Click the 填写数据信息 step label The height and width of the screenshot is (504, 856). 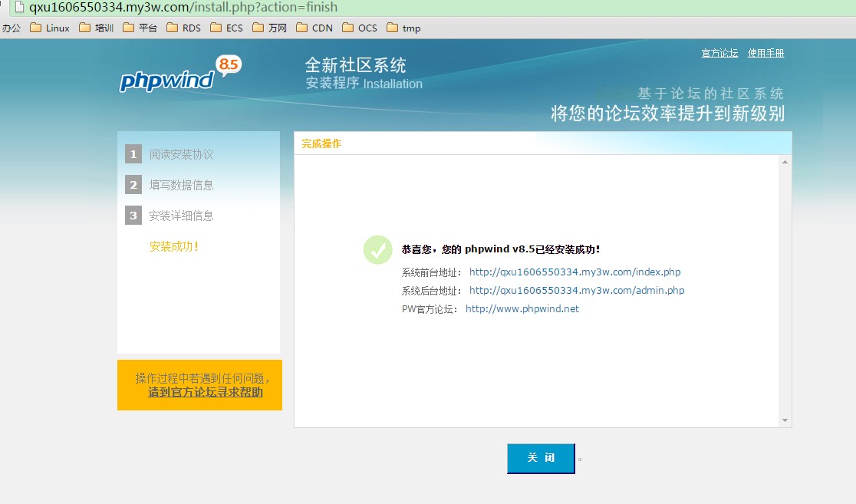[181, 185]
